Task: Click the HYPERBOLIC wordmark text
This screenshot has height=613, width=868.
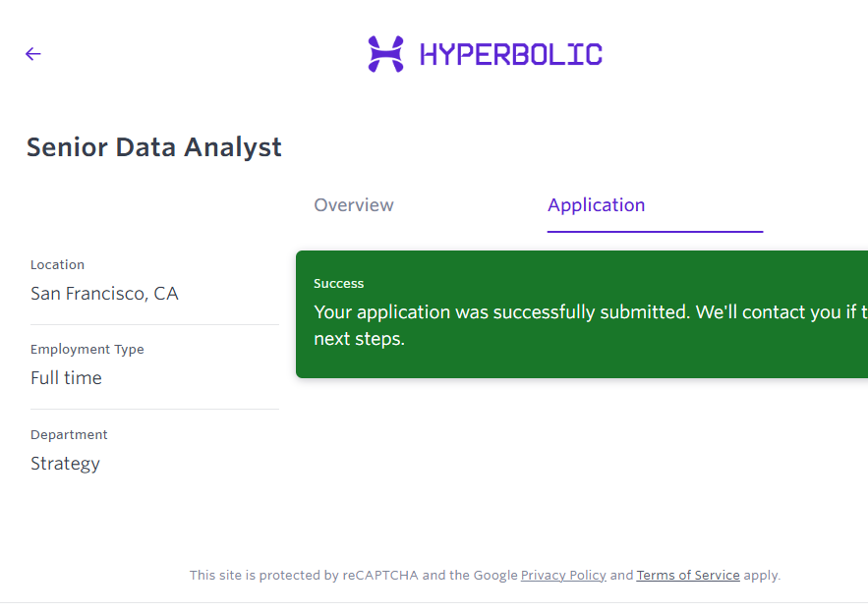Action: click(510, 54)
